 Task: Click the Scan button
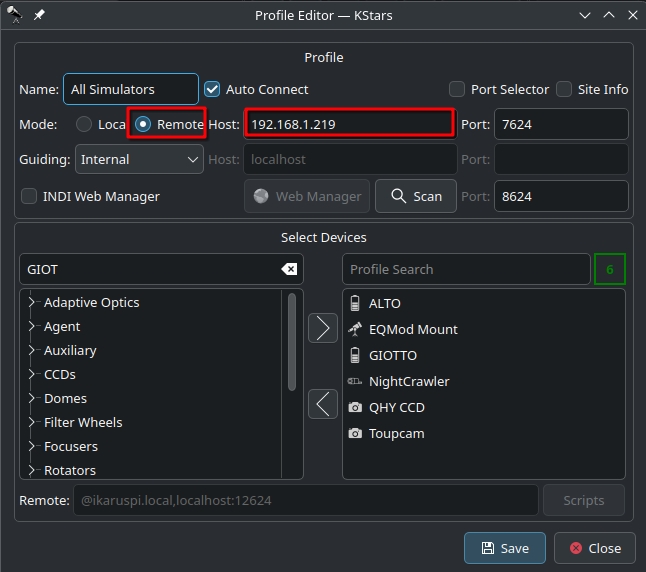(x=416, y=196)
